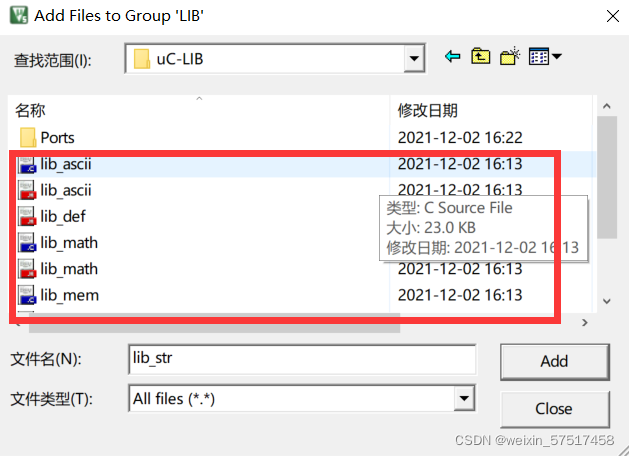Expand the uC-LIB look-in dropdown
Screen dimensions: 629x456
tap(414, 59)
